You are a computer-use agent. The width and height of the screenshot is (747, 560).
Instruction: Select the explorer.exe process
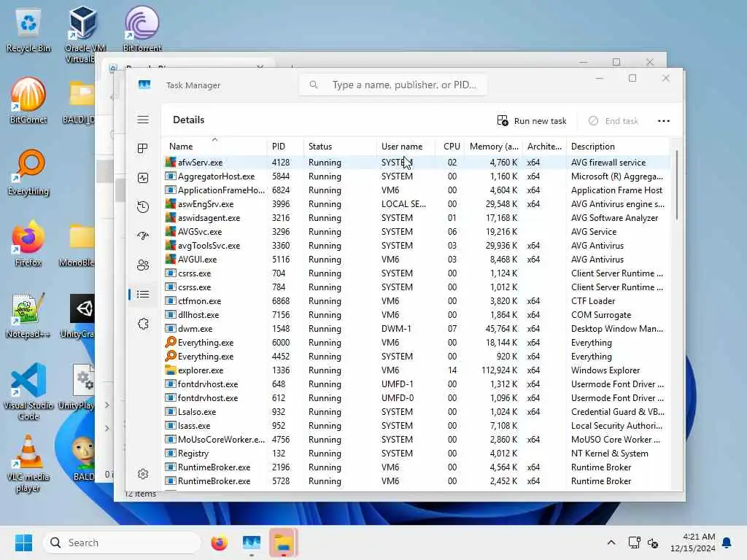417,370
